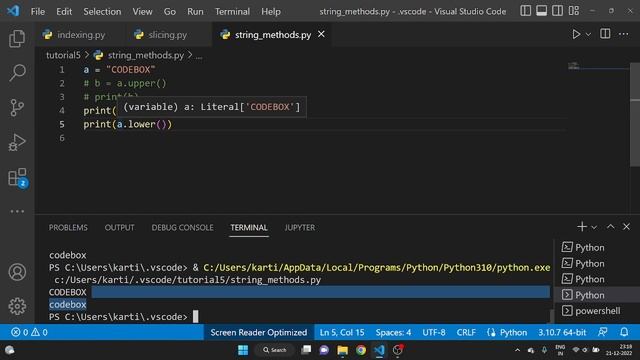Change indentation via Spaces: 4
The image size is (640, 360).
(x=393, y=332)
